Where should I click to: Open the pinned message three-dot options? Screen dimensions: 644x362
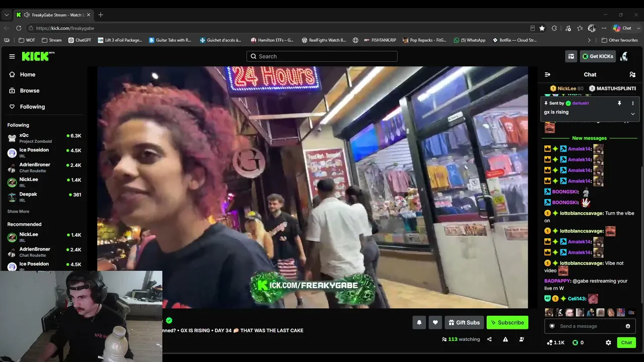coord(633,103)
